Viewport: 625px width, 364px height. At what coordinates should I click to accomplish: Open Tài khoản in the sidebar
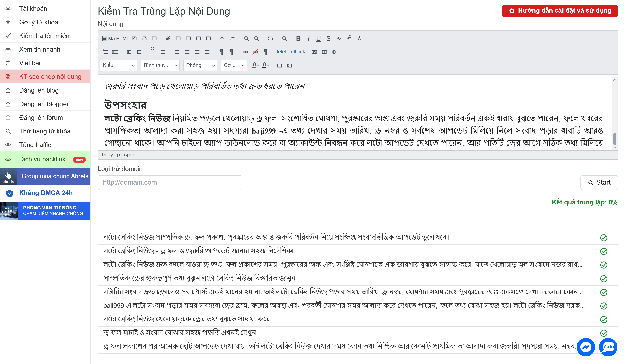tap(45, 9)
